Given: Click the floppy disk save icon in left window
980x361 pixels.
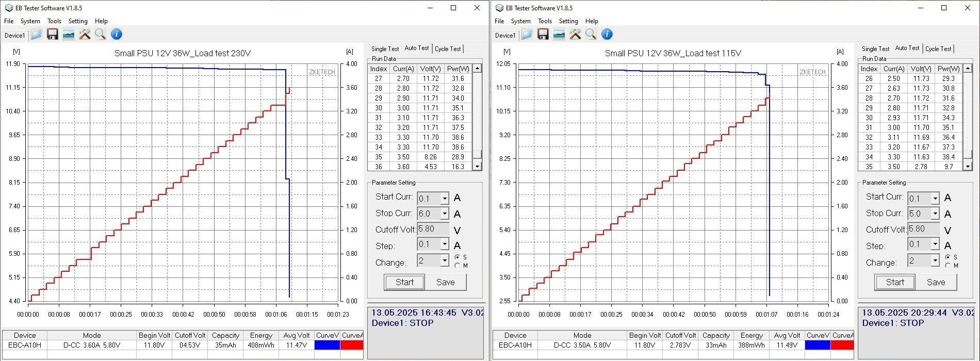Looking at the screenshot, I should [52, 35].
